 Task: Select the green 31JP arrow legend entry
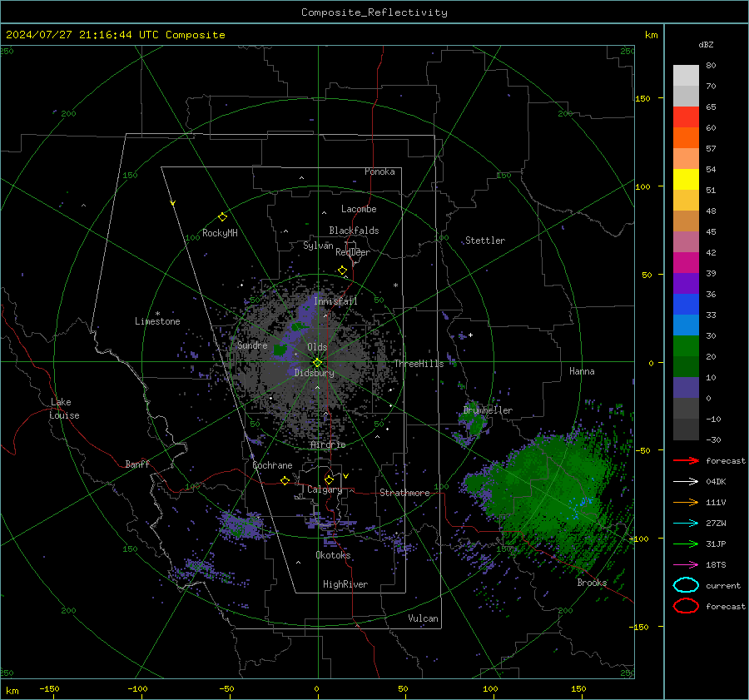pyautogui.click(x=686, y=544)
